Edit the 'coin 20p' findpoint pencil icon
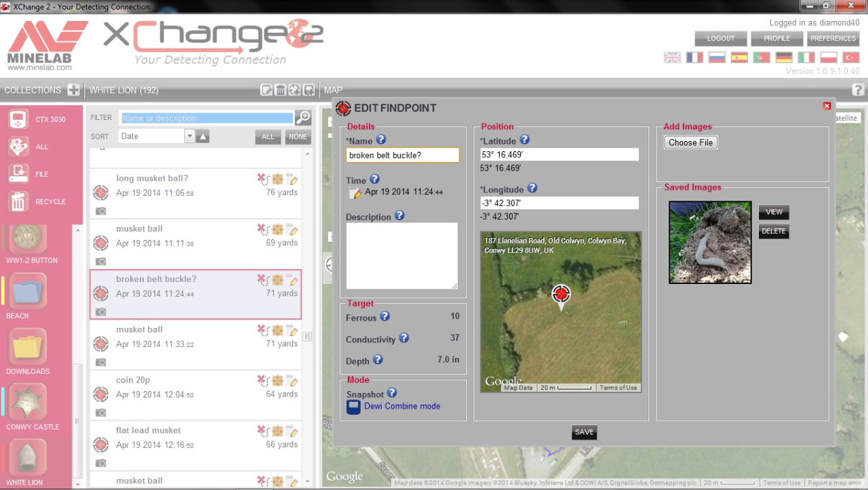This screenshot has width=868, height=490. coord(292,380)
